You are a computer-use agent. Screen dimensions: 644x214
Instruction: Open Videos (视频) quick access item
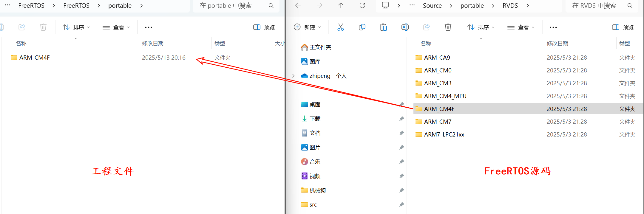tap(315, 176)
